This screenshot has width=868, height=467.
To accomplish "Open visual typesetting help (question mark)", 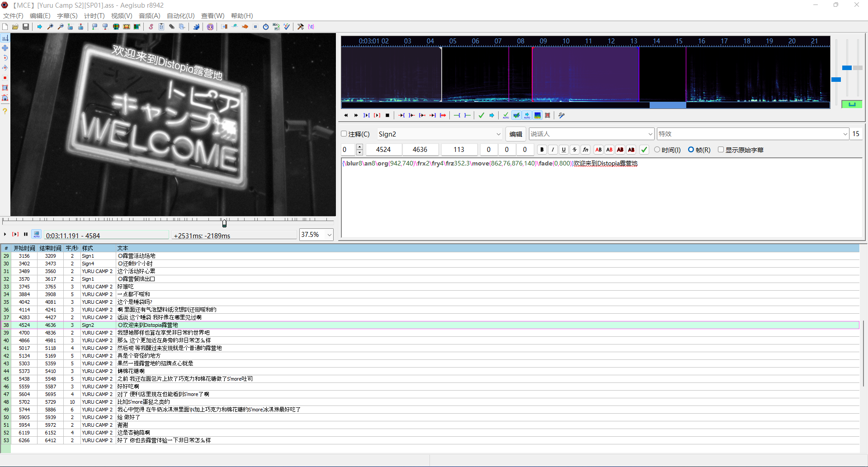I will point(5,111).
